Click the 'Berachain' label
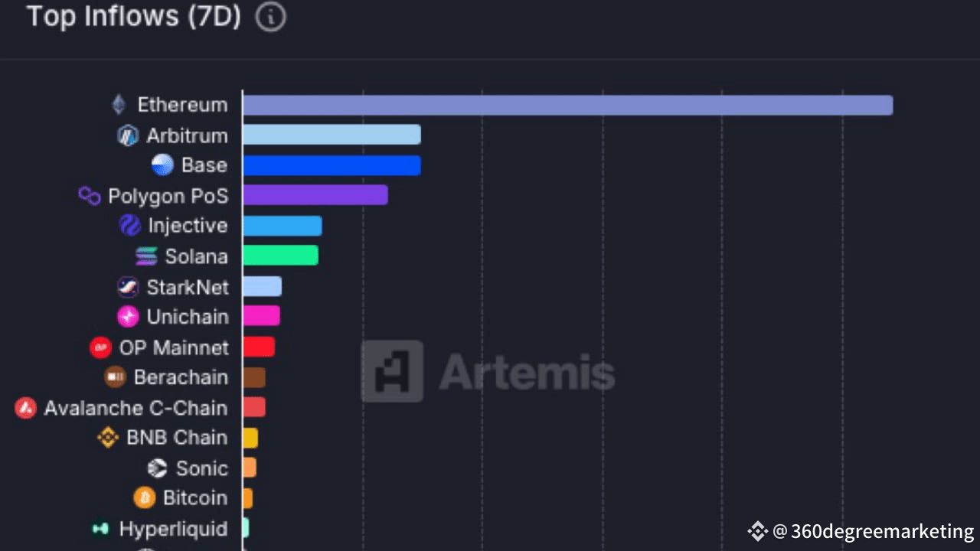980x551 pixels. pos(181,377)
